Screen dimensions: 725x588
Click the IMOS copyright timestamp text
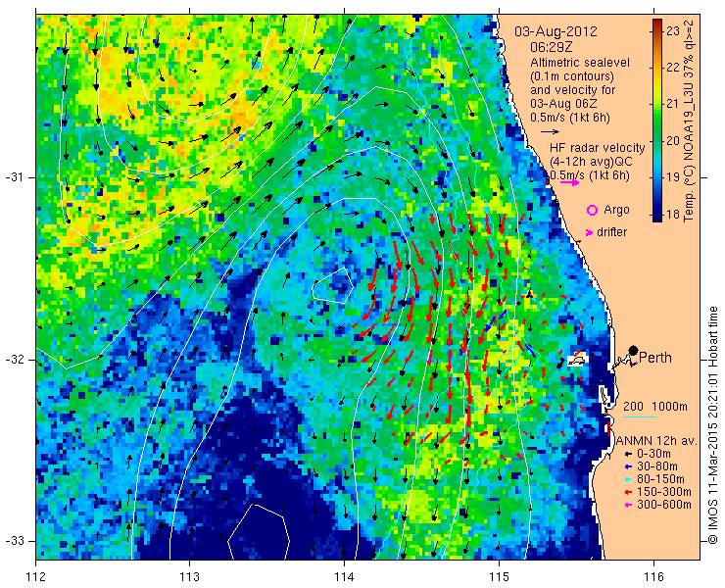(x=712, y=425)
